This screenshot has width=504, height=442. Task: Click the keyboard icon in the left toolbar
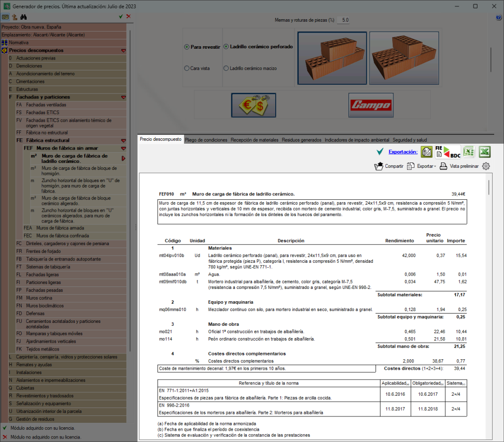pos(5,17)
